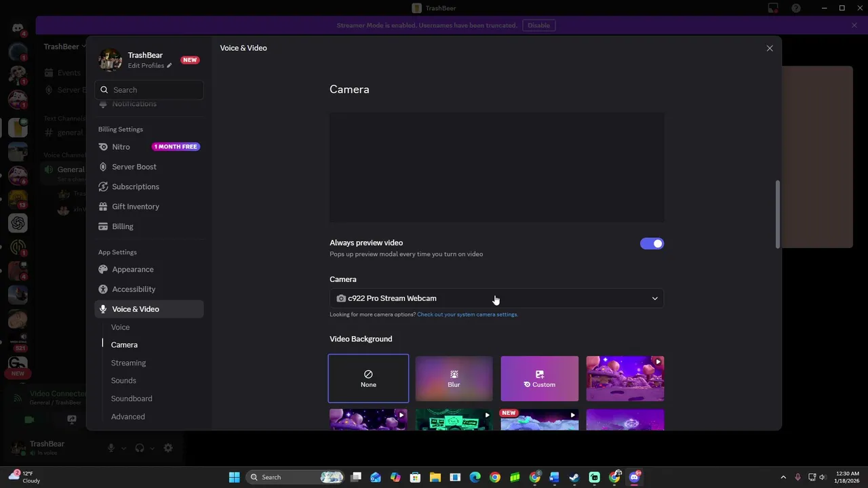Select the Camera sub-tab
This screenshot has height=488, width=868.
pyautogui.click(x=124, y=345)
